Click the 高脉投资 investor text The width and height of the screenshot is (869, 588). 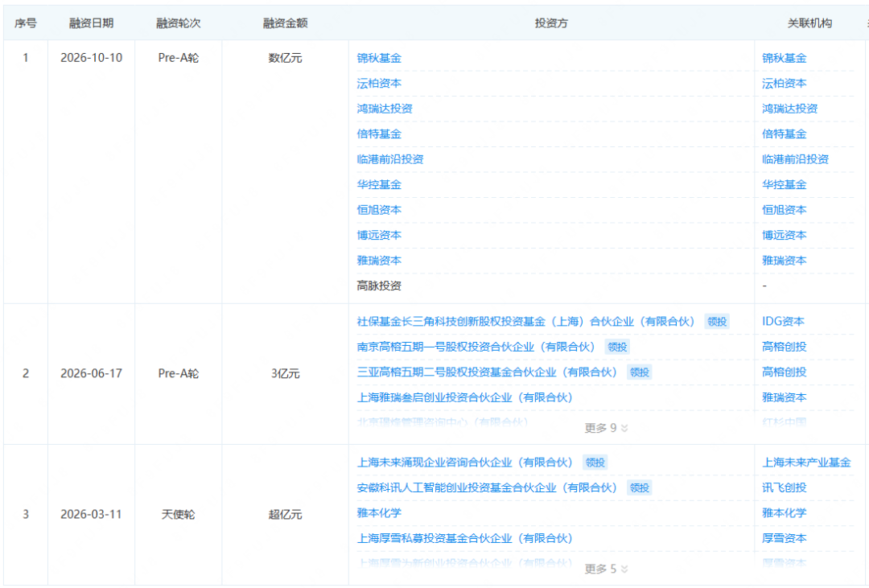coord(379,286)
